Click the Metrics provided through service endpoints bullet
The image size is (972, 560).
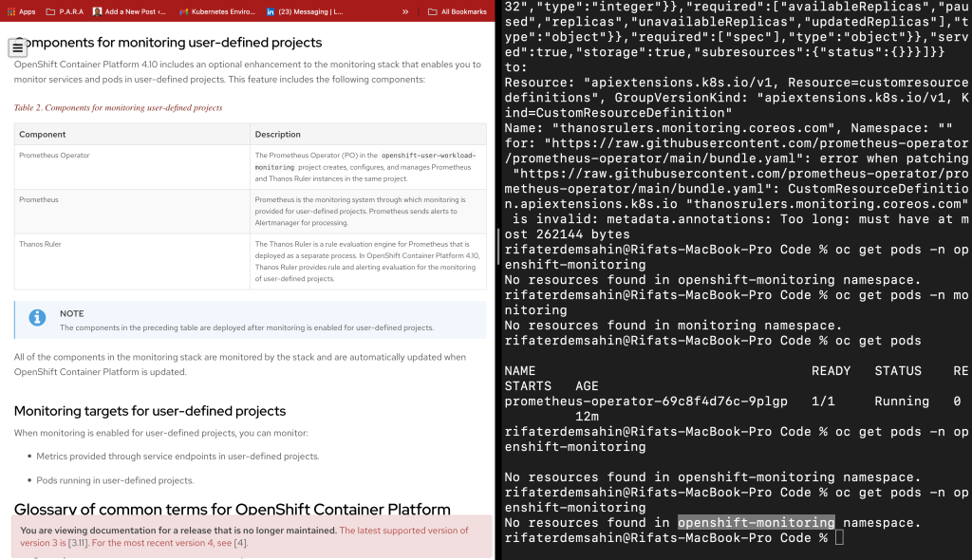[x=178, y=456]
